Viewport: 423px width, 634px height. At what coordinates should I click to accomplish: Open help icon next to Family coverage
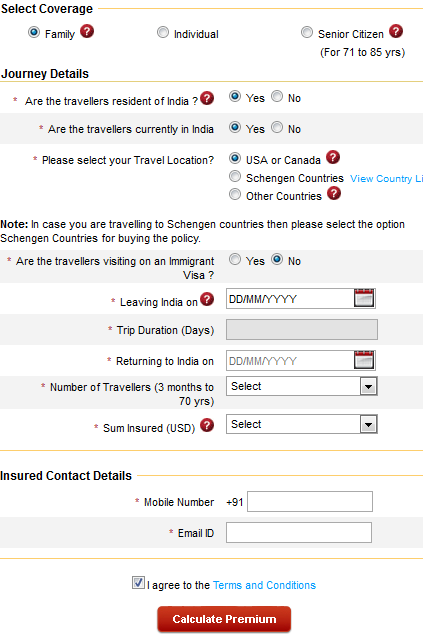coord(87,31)
